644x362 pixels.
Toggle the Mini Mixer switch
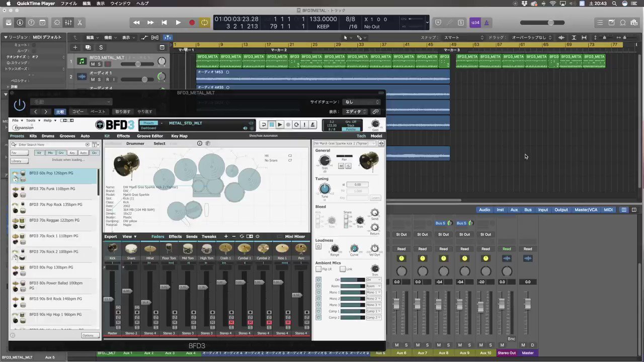(280, 236)
